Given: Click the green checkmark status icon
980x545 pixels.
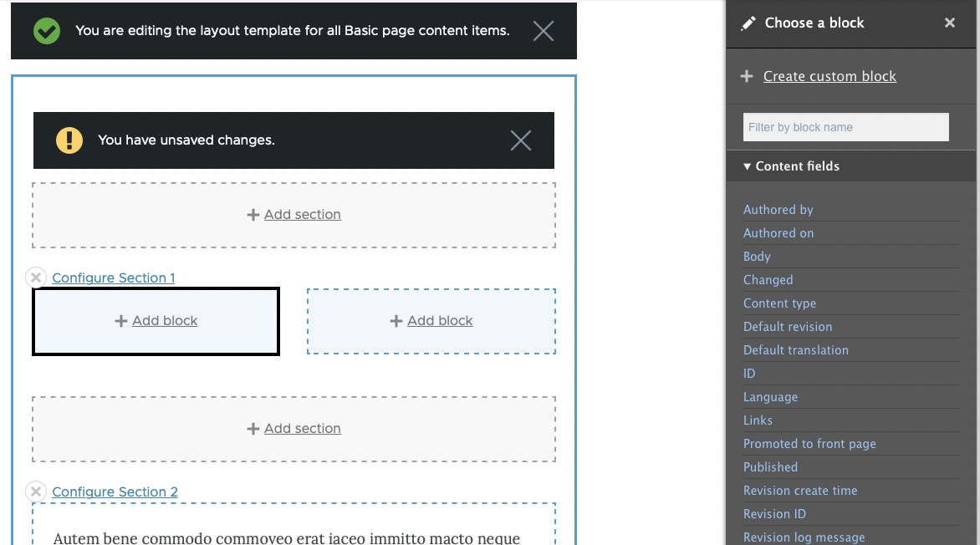Looking at the screenshot, I should click(46, 30).
